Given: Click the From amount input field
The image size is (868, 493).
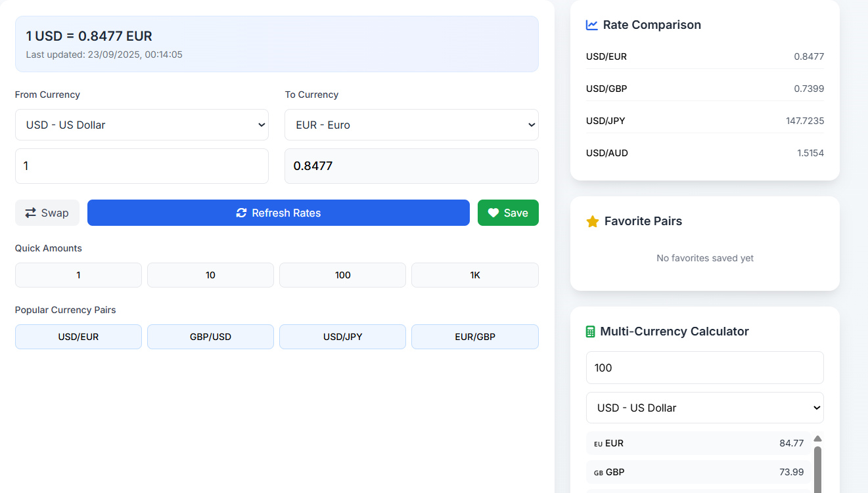Looking at the screenshot, I should point(142,166).
